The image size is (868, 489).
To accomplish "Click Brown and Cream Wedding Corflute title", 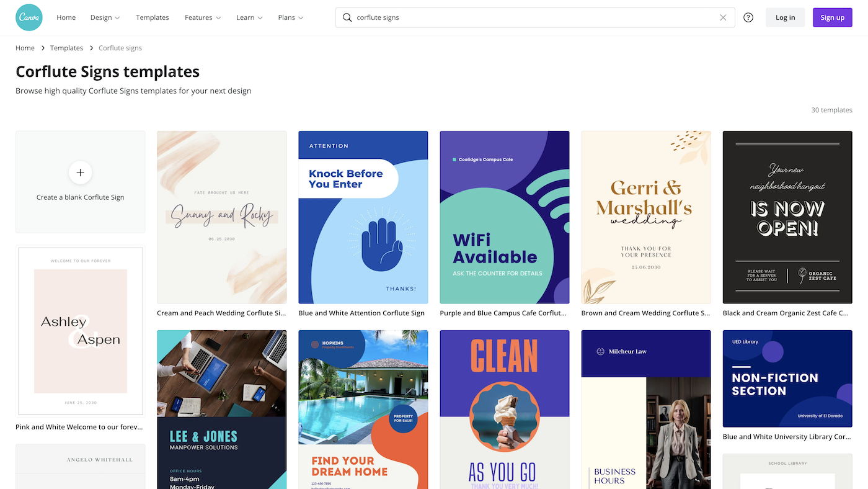I will (645, 313).
